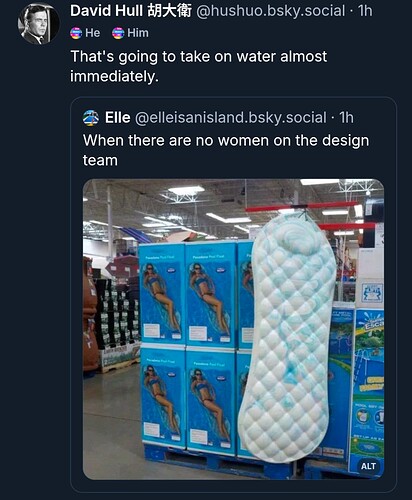412x500 pixels.
Task: Open David Hull's profile avatar
Action: click(x=38, y=24)
